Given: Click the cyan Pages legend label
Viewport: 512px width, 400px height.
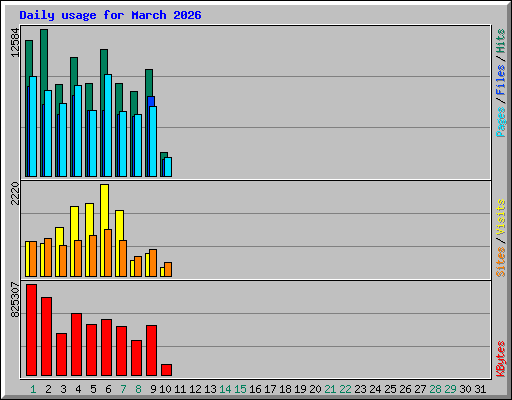Looking at the screenshot, I should pos(500,122).
